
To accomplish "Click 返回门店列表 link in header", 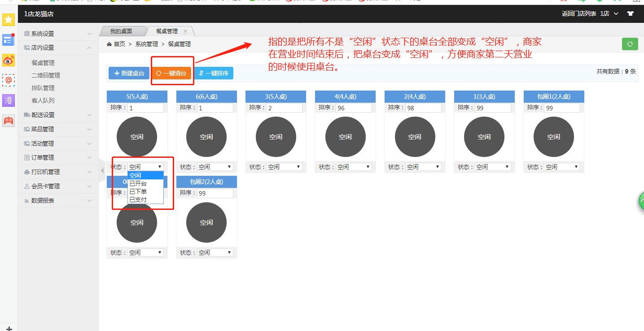I will click(578, 14).
